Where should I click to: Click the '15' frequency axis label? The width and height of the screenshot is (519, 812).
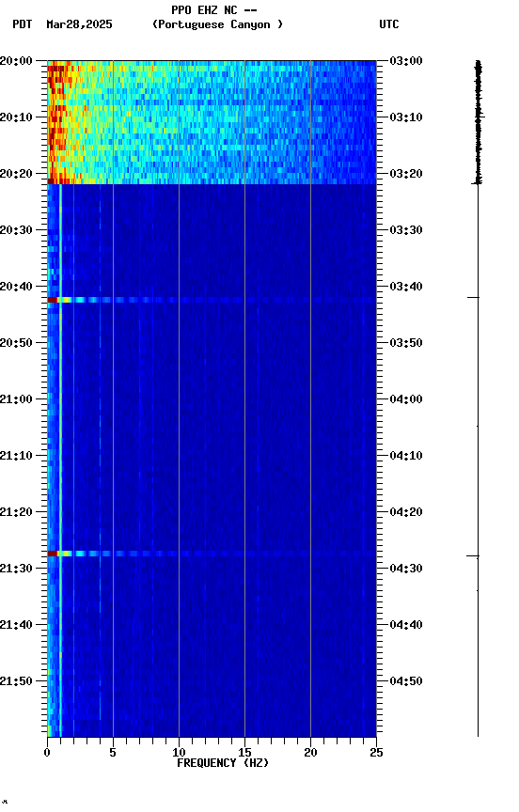point(244,753)
